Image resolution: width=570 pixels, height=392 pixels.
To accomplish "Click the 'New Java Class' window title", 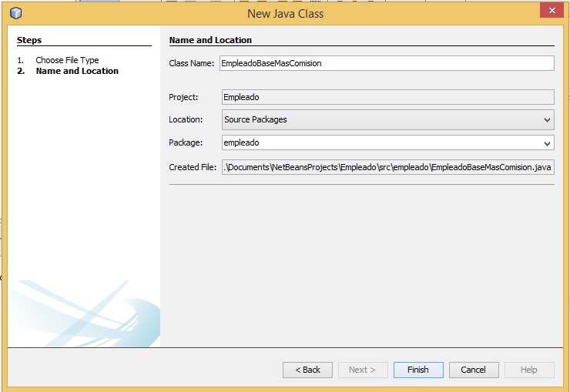I will [285, 13].
